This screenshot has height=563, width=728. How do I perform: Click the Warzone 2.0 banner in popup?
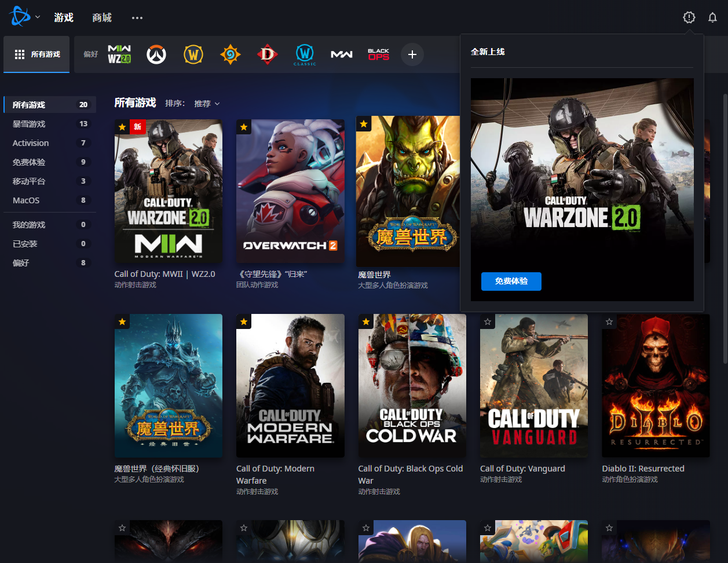click(x=582, y=189)
